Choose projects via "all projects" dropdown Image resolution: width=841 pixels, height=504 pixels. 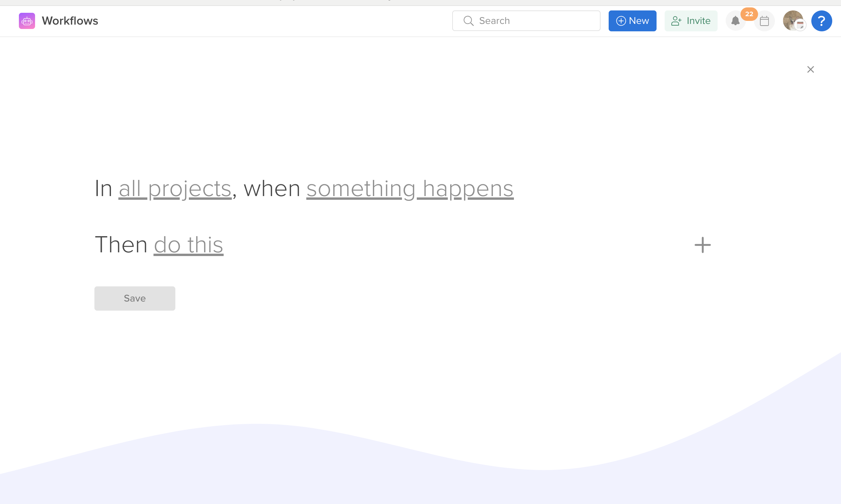pyautogui.click(x=175, y=188)
